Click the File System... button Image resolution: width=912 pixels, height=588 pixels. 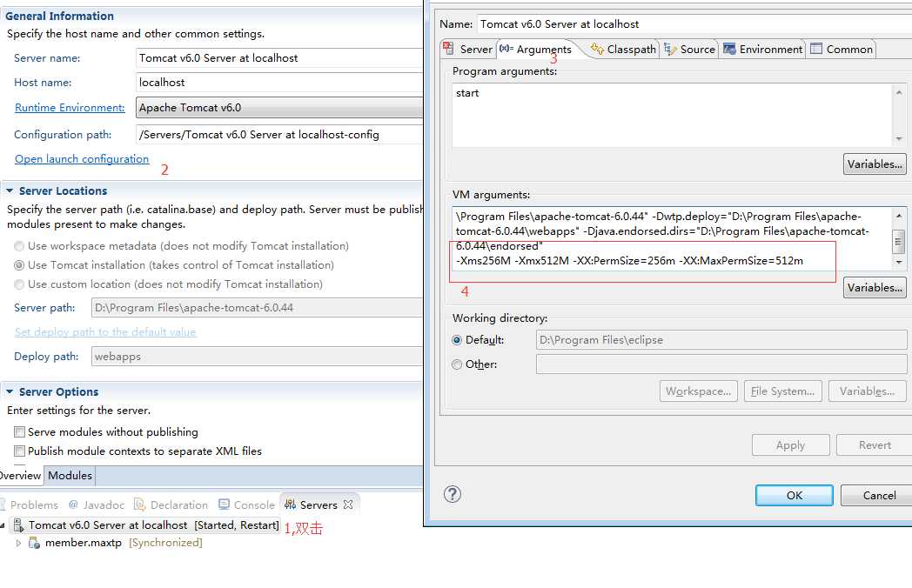[783, 391]
